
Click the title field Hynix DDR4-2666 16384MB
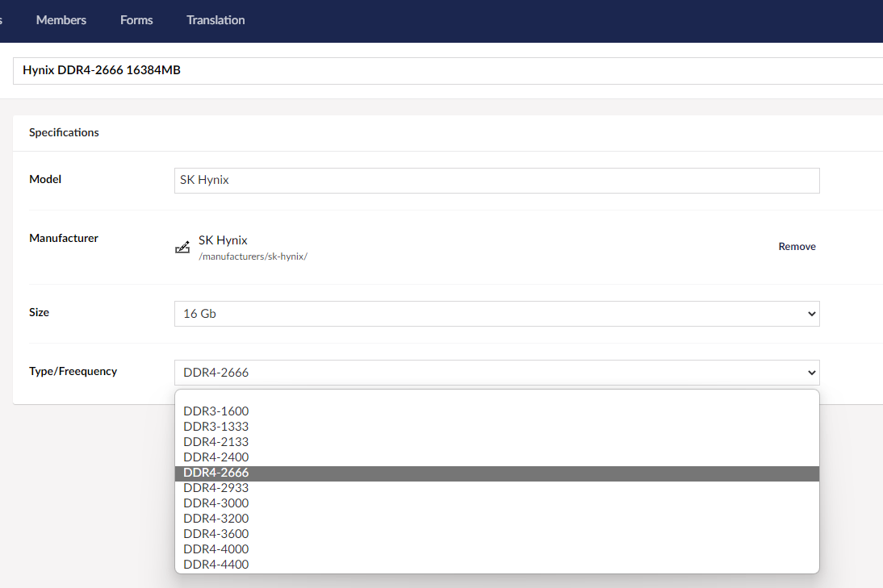click(x=448, y=70)
